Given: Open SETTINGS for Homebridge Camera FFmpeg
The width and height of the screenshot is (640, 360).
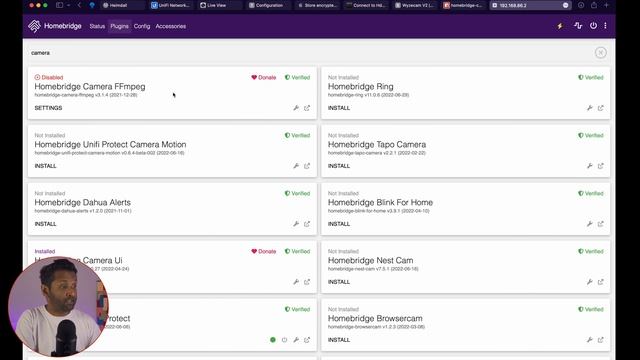Looking at the screenshot, I should coord(48,108).
